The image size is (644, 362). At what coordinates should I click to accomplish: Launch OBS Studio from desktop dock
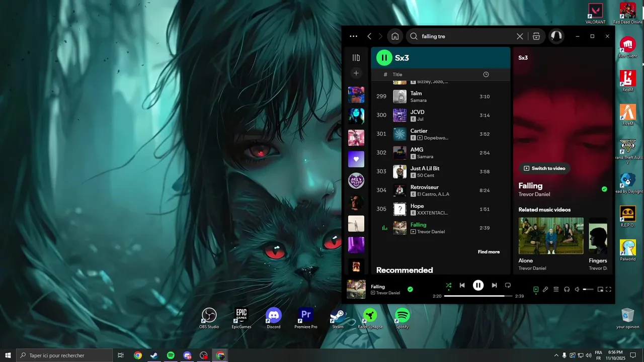pos(209,318)
